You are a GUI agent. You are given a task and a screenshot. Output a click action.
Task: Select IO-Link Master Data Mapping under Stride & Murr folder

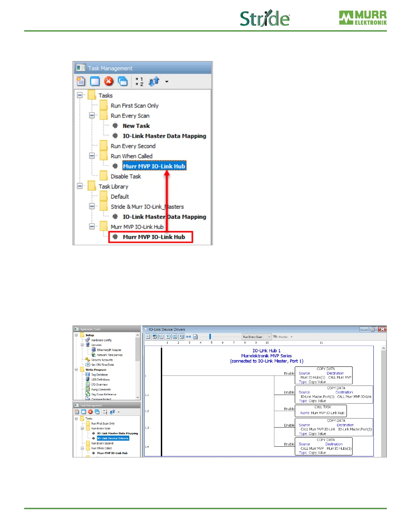164,217
